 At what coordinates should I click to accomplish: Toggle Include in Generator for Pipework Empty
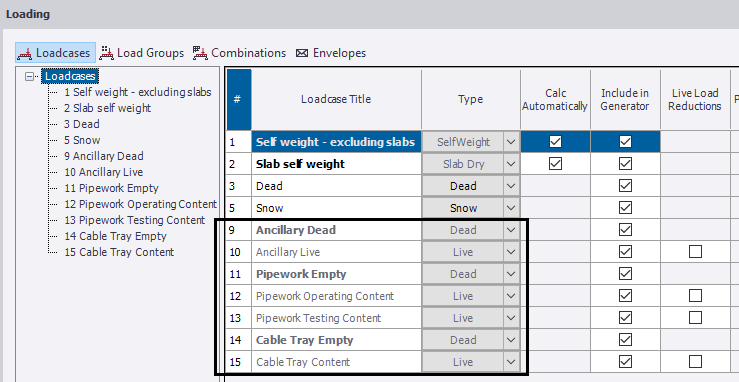tap(625, 274)
